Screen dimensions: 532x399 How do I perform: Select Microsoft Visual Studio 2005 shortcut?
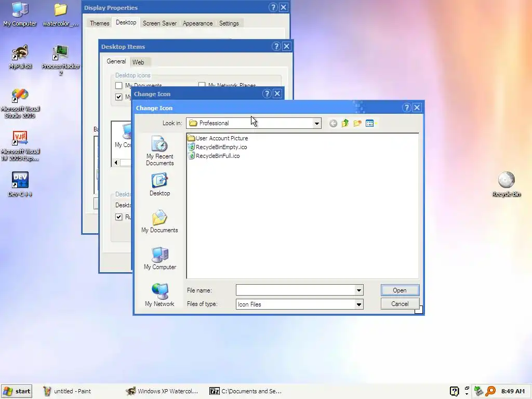pyautogui.click(x=20, y=103)
